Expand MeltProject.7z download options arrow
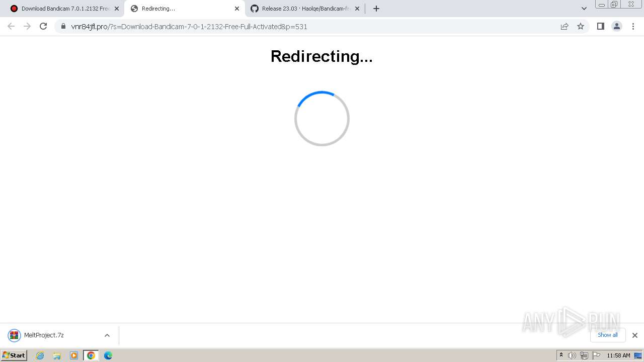Viewport: 644px width, 362px height. coord(107,335)
